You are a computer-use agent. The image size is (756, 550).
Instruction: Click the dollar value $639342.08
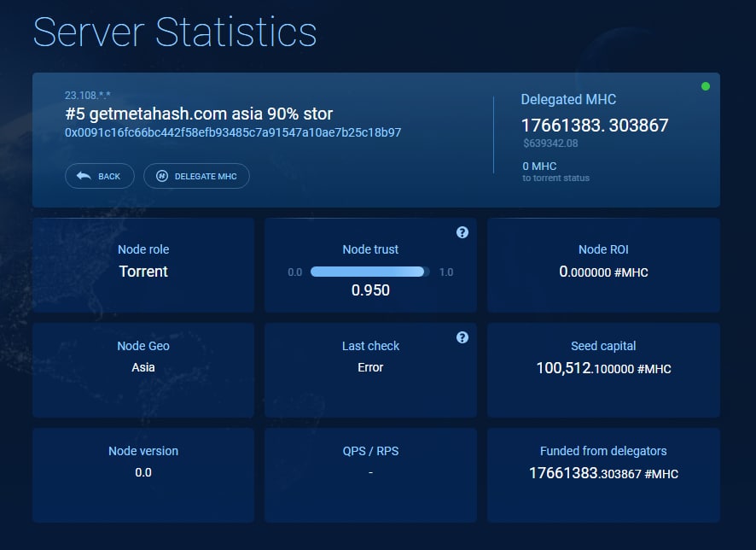550,143
